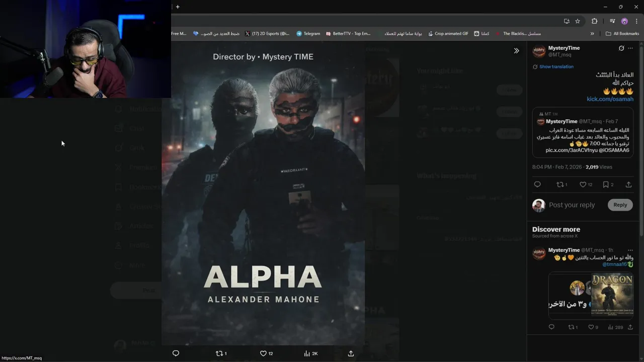644x362 pixels.
Task: Like the Discover more tweet with 9 likes
Action: 593,327
